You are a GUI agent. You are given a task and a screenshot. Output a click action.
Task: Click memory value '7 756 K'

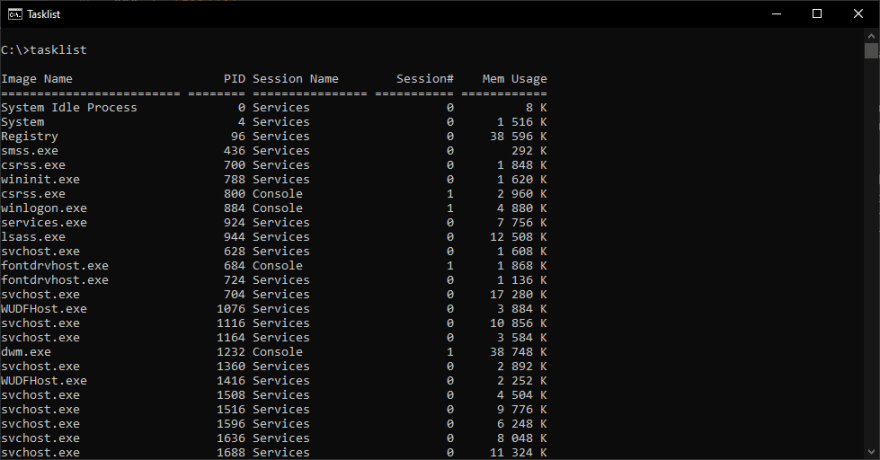coord(522,223)
